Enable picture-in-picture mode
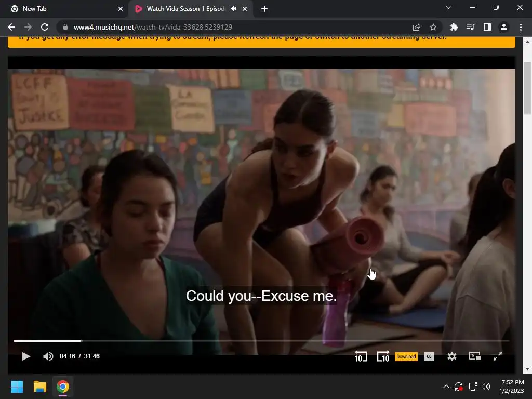The height and width of the screenshot is (399, 532). pos(475,356)
